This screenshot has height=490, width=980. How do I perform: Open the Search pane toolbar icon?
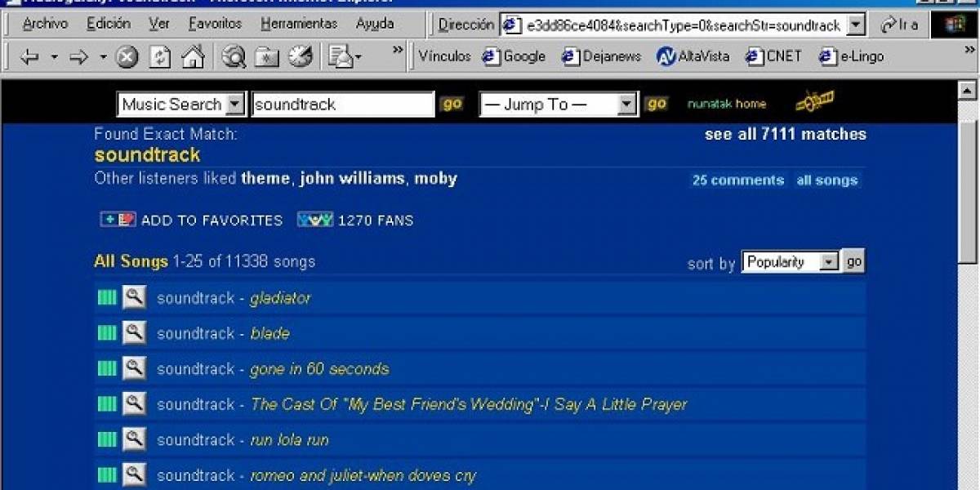[x=234, y=56]
